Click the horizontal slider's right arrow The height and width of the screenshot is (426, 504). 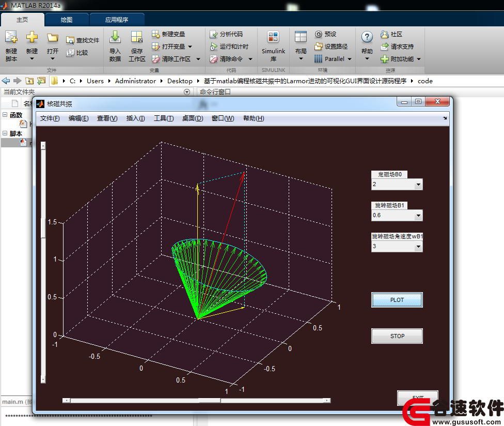pyautogui.click(x=327, y=401)
